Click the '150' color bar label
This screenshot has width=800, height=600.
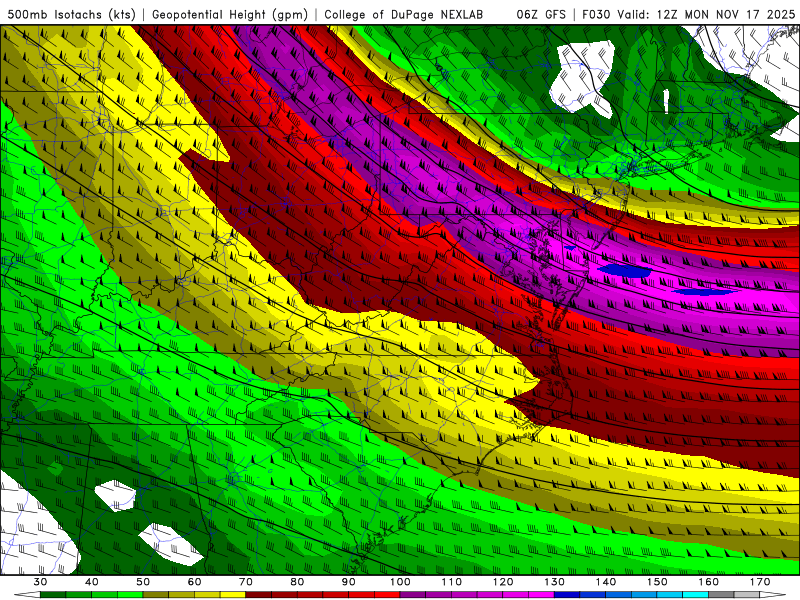658,582
